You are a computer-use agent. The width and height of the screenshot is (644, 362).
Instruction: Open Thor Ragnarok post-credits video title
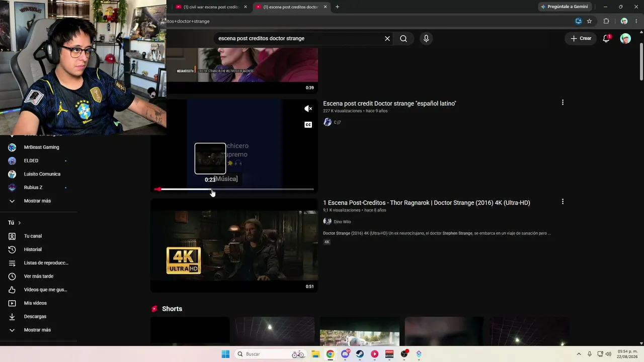pos(427,203)
